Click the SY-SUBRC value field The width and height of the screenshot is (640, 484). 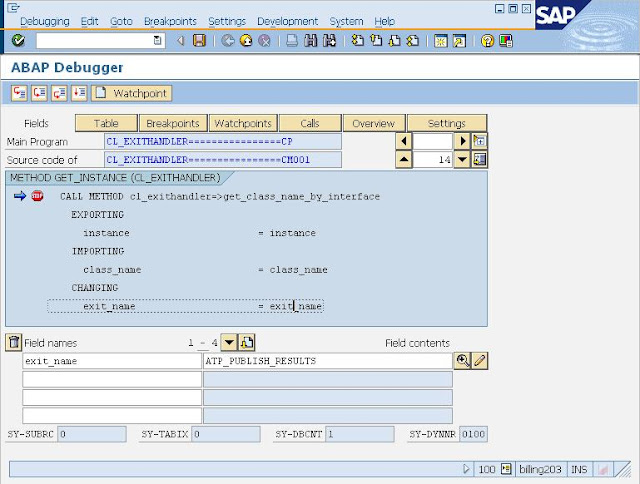(x=92, y=434)
